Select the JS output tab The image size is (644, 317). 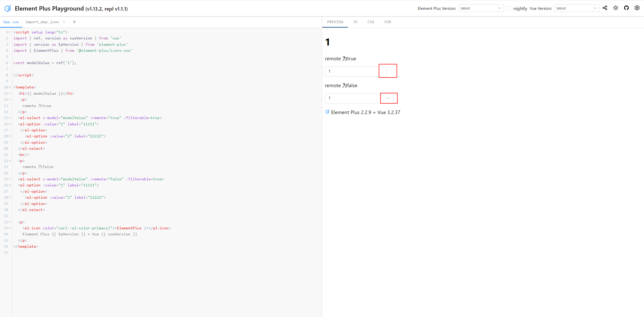[x=355, y=22]
